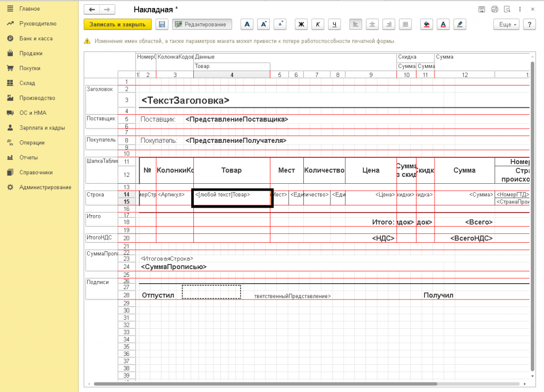Viewport: 544px width, 392px height.
Task: Click the Записать и закрыть button
Action: [x=117, y=24]
